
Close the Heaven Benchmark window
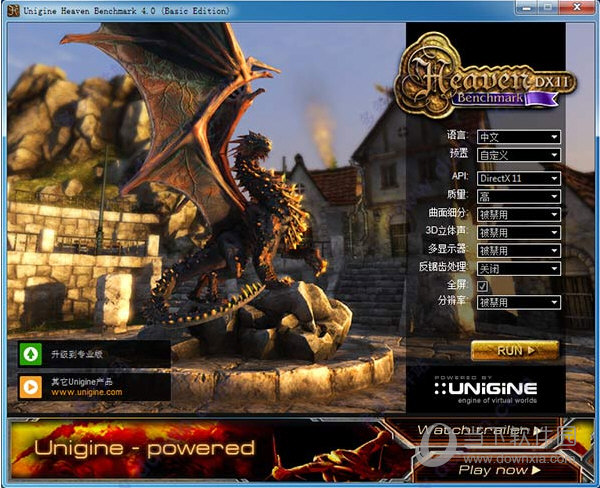point(577,7)
